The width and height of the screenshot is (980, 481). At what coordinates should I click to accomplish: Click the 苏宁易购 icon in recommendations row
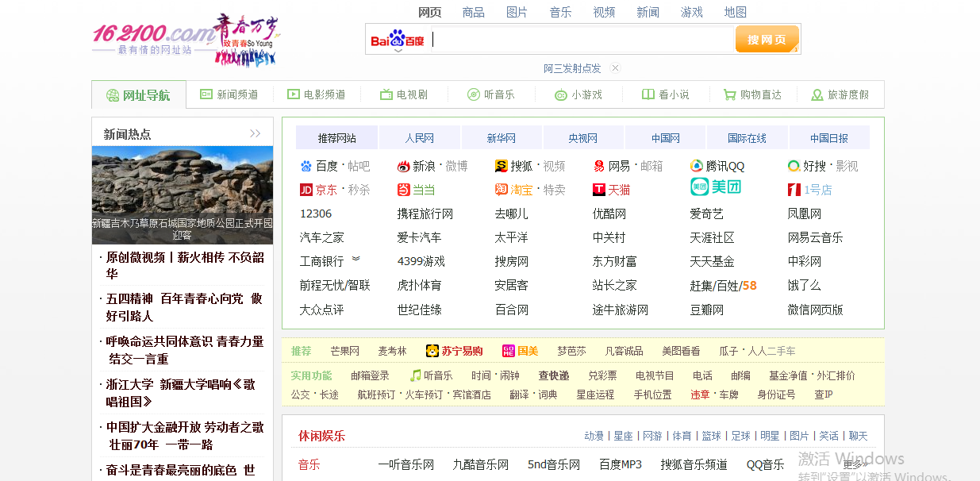432,350
